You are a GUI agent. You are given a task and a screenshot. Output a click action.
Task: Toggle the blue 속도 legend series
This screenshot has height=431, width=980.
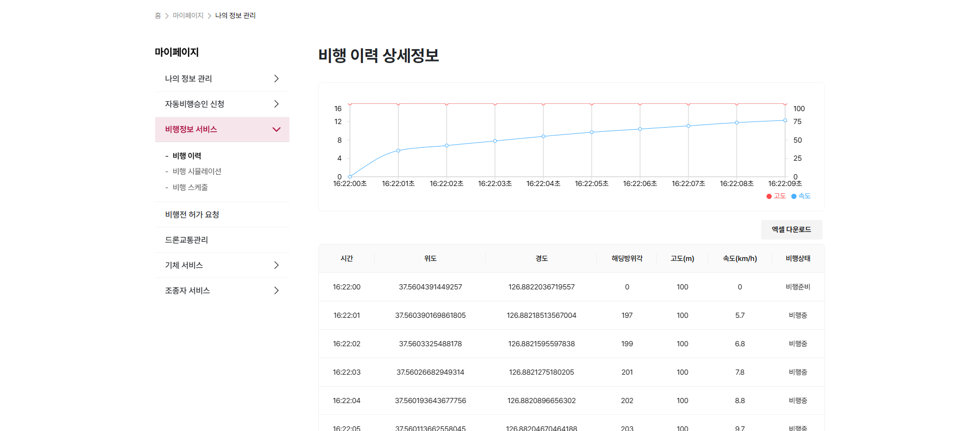click(801, 196)
